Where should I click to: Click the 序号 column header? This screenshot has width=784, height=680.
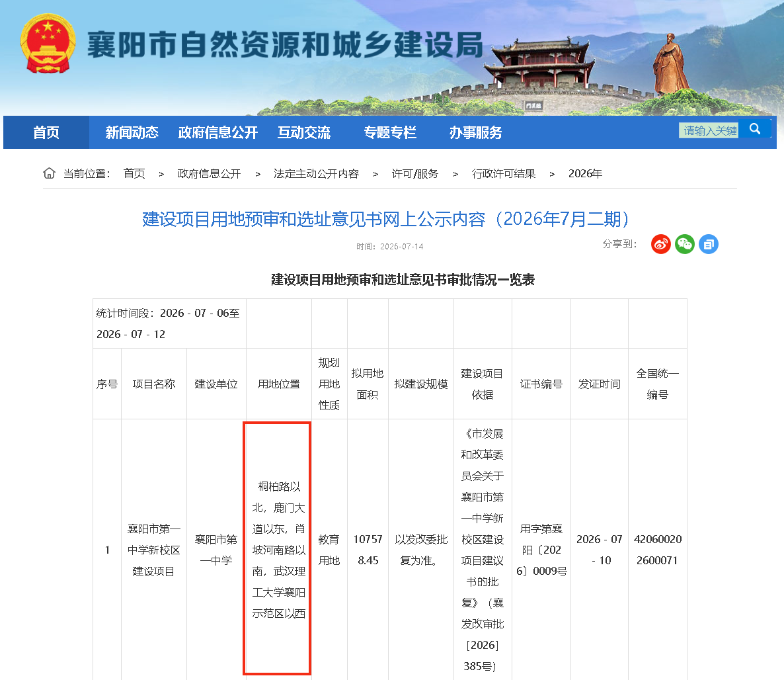coord(107,384)
